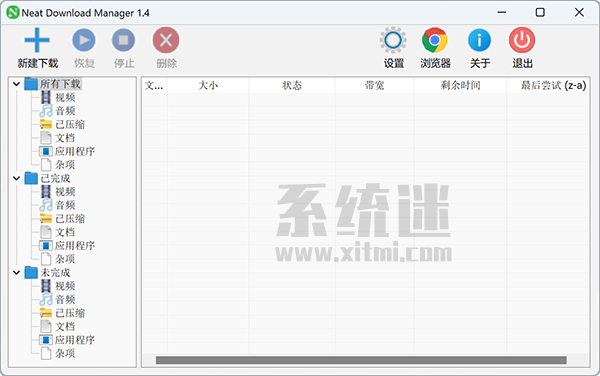Click the 停止 stop icon

click(x=123, y=40)
